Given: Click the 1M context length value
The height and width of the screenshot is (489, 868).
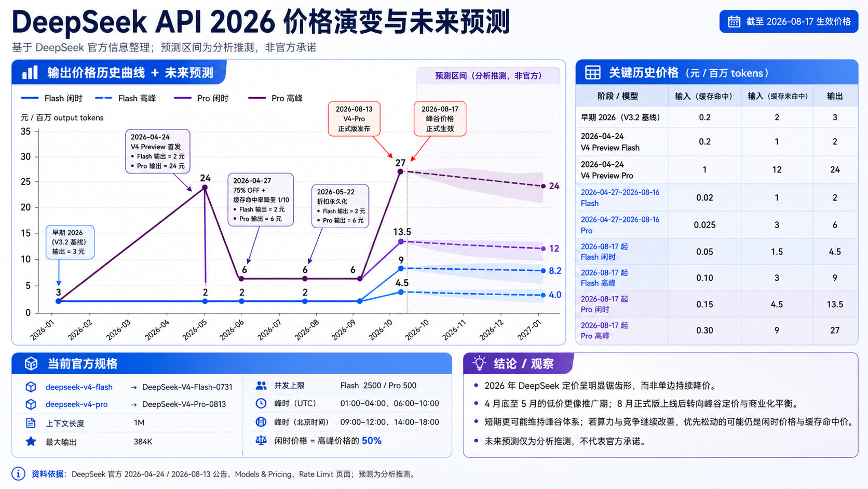Looking at the screenshot, I should click(x=139, y=423).
